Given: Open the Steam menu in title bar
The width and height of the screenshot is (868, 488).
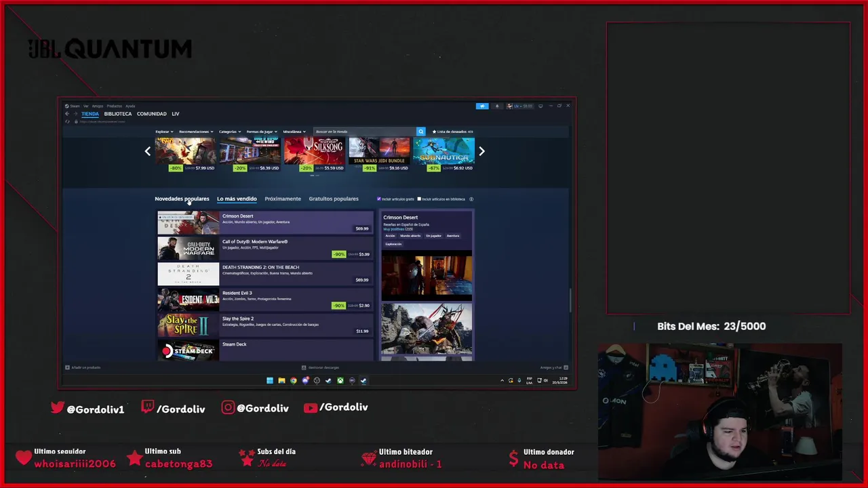Looking at the screenshot, I should click(x=75, y=106).
